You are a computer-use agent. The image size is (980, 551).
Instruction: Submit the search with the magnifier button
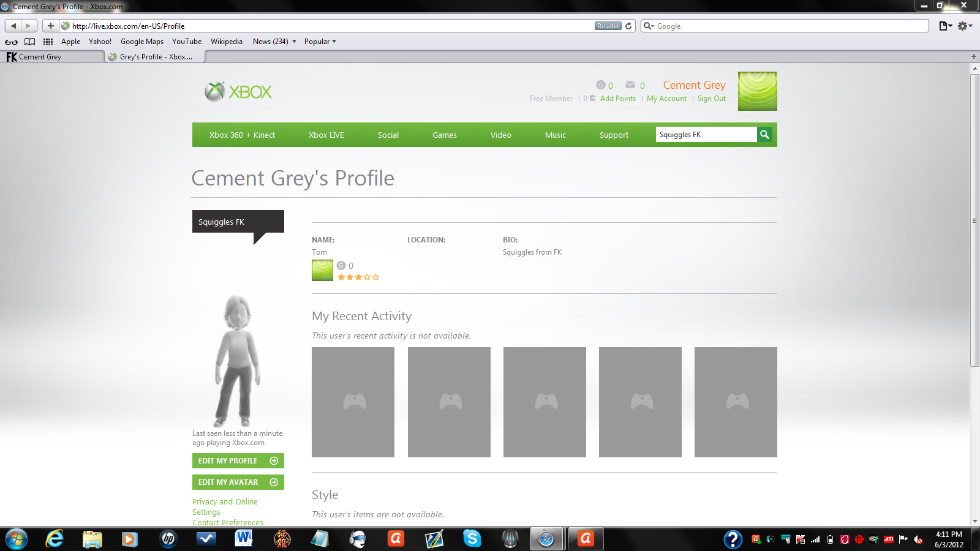click(764, 134)
